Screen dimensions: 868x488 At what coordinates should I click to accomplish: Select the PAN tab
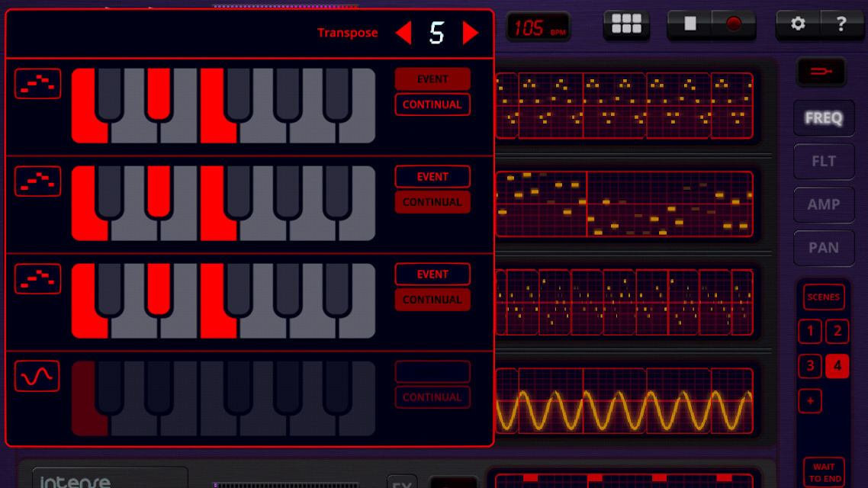coord(824,248)
